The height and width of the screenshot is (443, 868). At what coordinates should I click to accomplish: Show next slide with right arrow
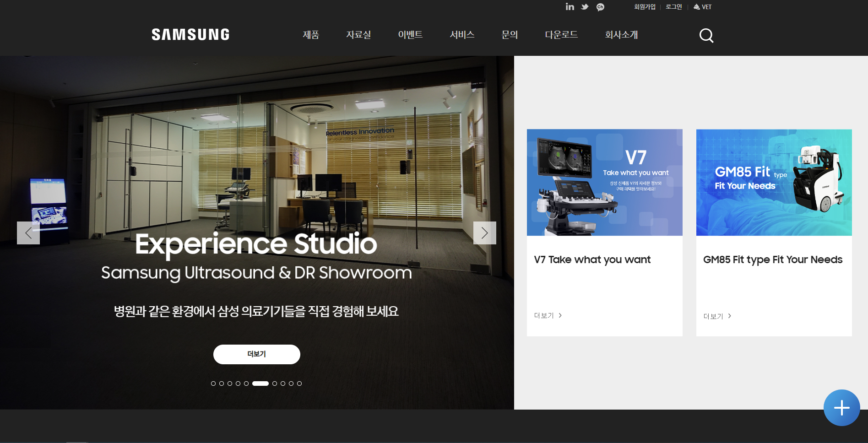[x=485, y=233]
